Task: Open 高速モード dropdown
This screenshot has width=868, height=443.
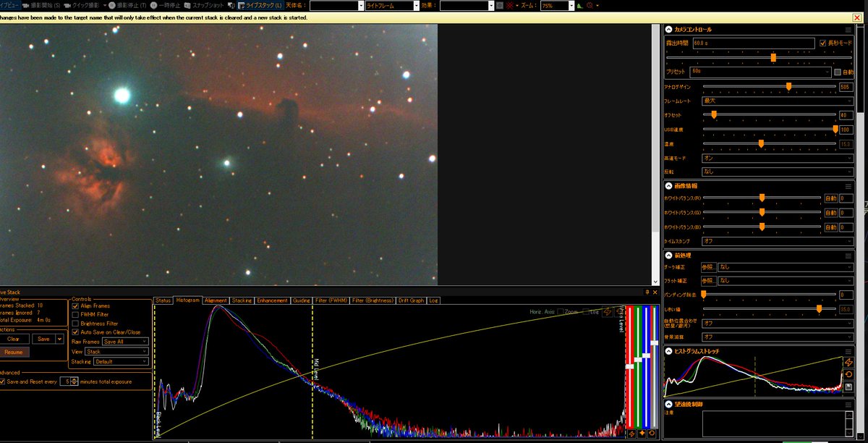Action: [x=778, y=157]
